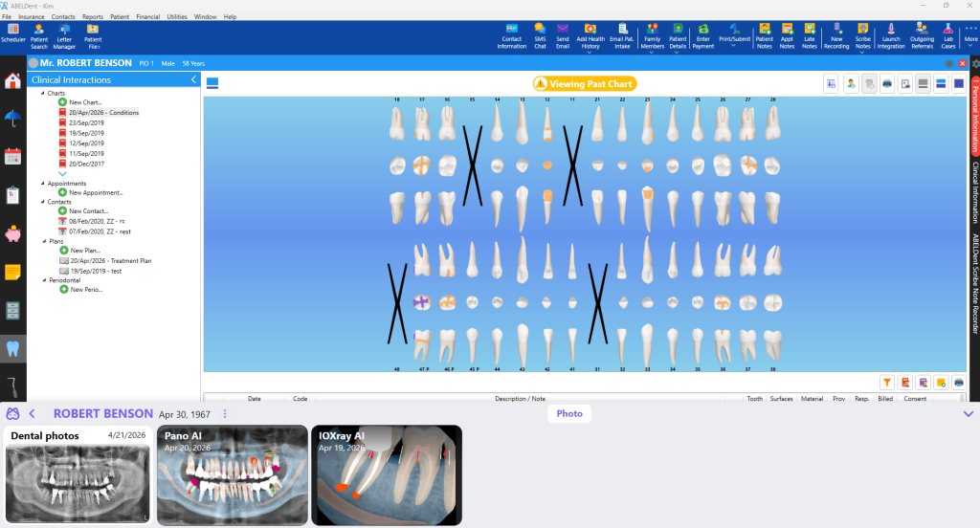980x528 pixels.
Task: Click Enter Payment
Action: tap(703, 36)
